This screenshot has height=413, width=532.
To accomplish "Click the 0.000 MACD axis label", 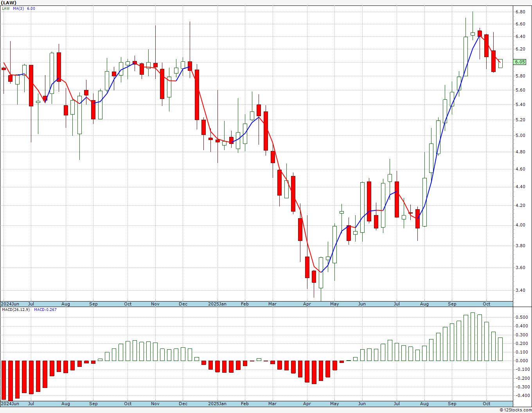I will (521, 361).
